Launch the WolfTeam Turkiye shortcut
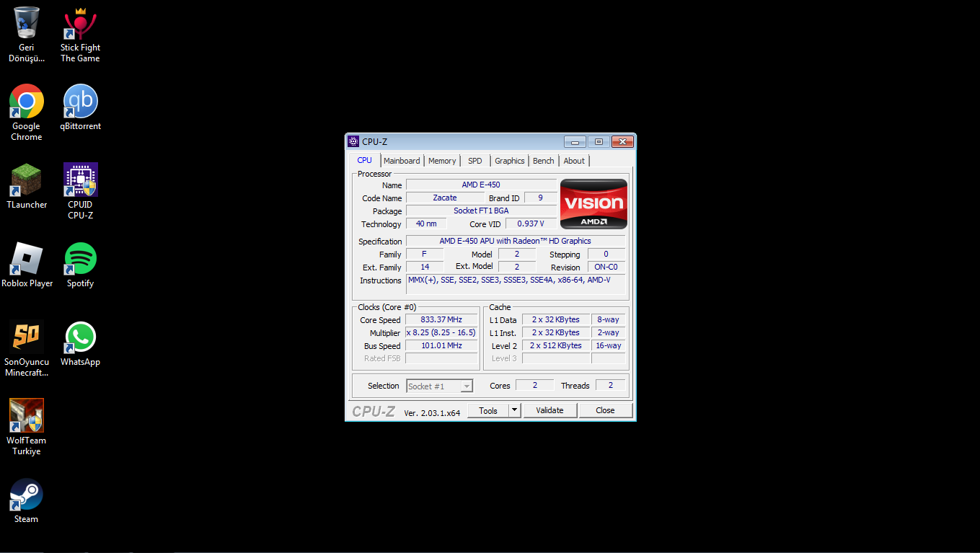Viewport: 980px width, 553px height. pyautogui.click(x=27, y=428)
